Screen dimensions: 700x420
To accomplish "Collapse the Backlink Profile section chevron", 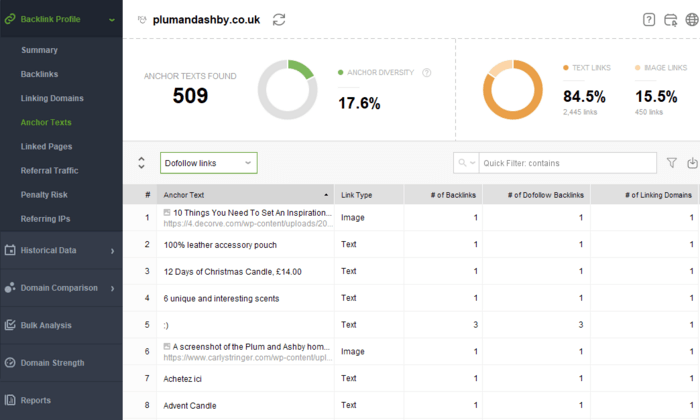I will pyautogui.click(x=112, y=20).
